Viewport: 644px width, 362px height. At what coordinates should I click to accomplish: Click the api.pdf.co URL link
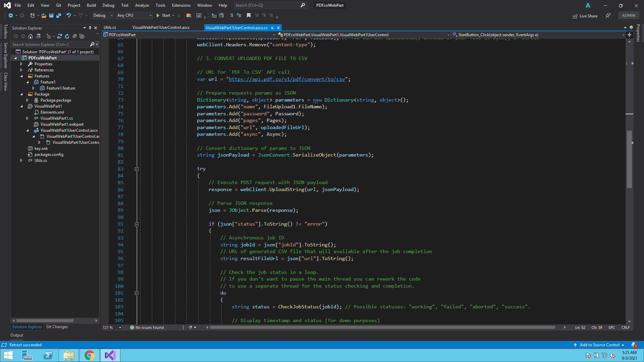(x=286, y=79)
